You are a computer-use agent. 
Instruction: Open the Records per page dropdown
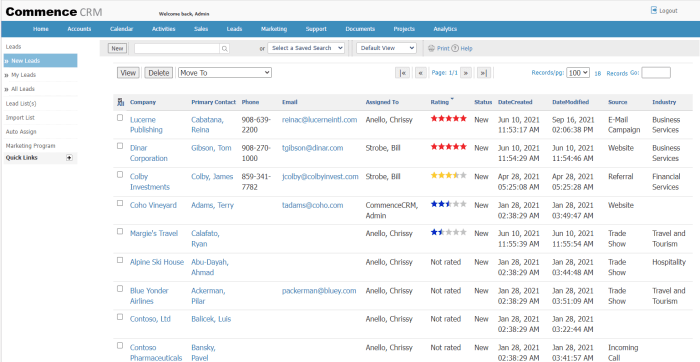coord(578,73)
